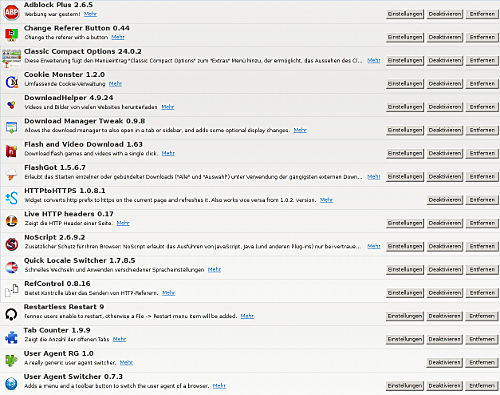Image resolution: width=500 pixels, height=395 pixels.
Task: Open Einstellungen for Live HTTP headers
Action: (405, 223)
